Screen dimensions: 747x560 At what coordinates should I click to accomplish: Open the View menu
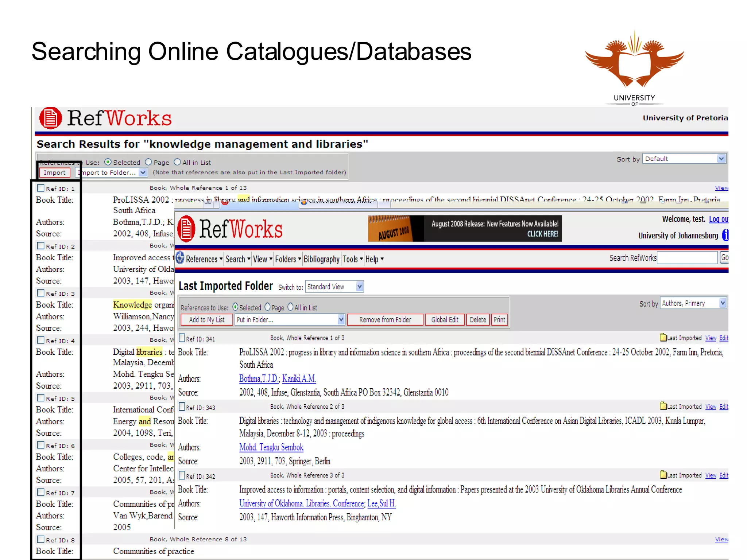pyautogui.click(x=263, y=259)
